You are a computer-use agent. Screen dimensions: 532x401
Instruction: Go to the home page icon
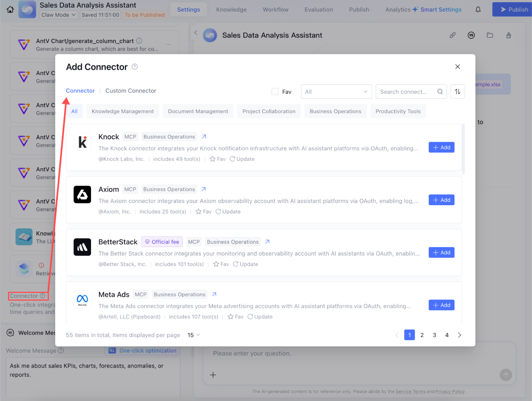tap(10, 9)
